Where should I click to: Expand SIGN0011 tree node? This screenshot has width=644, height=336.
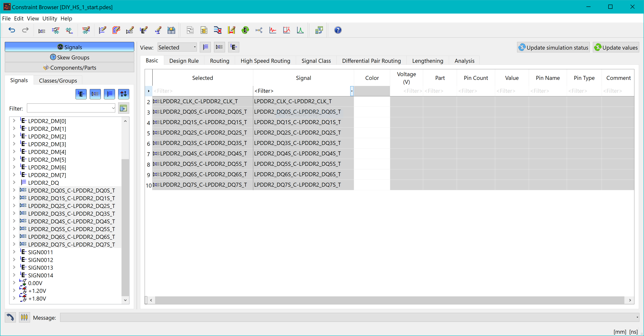pyautogui.click(x=14, y=252)
